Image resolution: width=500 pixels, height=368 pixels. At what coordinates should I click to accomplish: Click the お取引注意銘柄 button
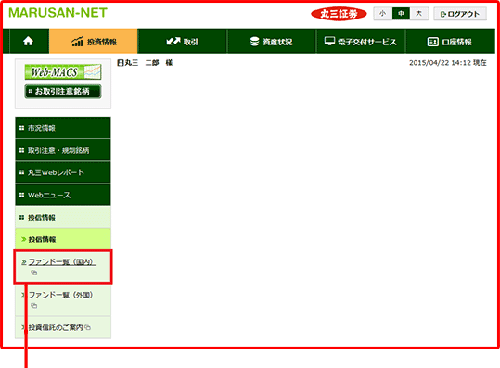pos(63,91)
